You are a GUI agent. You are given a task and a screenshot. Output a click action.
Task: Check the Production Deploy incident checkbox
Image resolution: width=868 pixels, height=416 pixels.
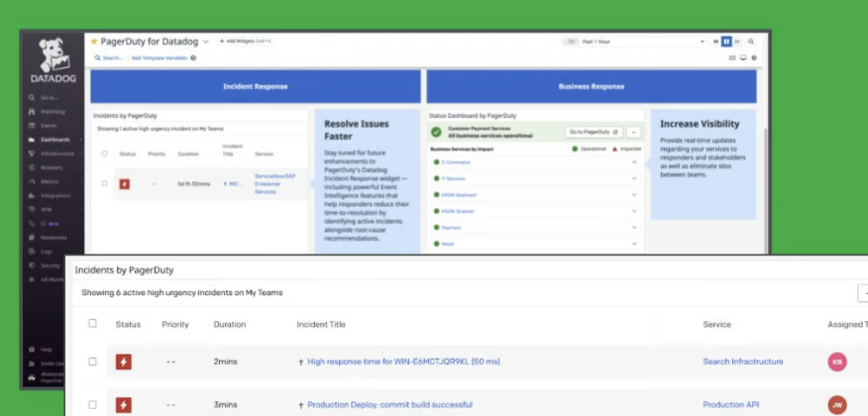click(92, 404)
